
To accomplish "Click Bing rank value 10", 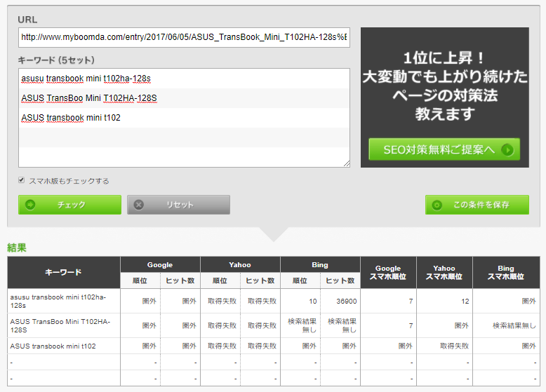I will tap(313, 302).
